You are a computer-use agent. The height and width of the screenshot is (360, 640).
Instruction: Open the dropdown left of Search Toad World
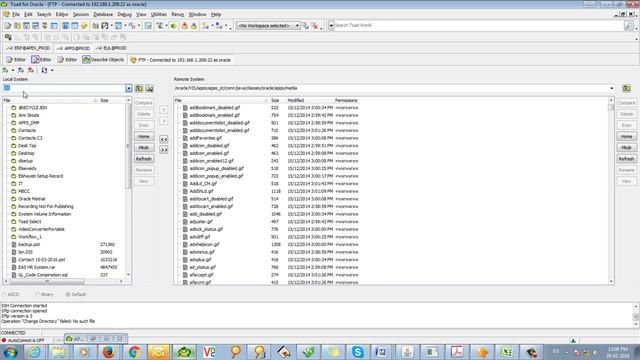tap(331, 26)
